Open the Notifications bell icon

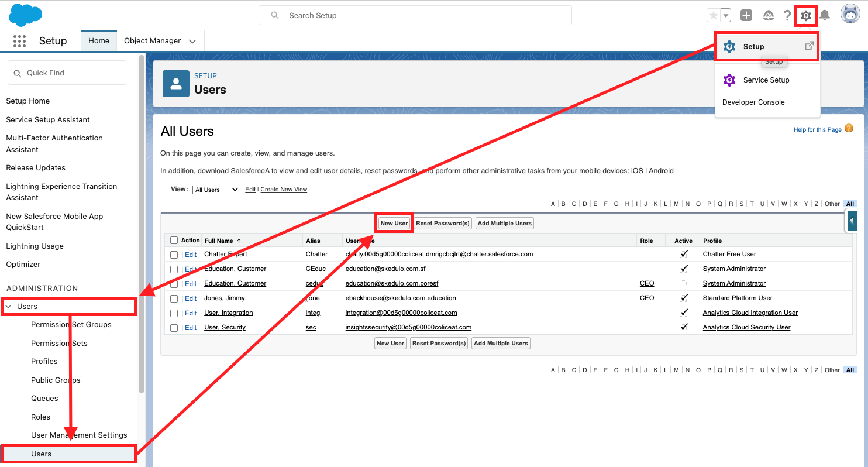click(x=825, y=16)
